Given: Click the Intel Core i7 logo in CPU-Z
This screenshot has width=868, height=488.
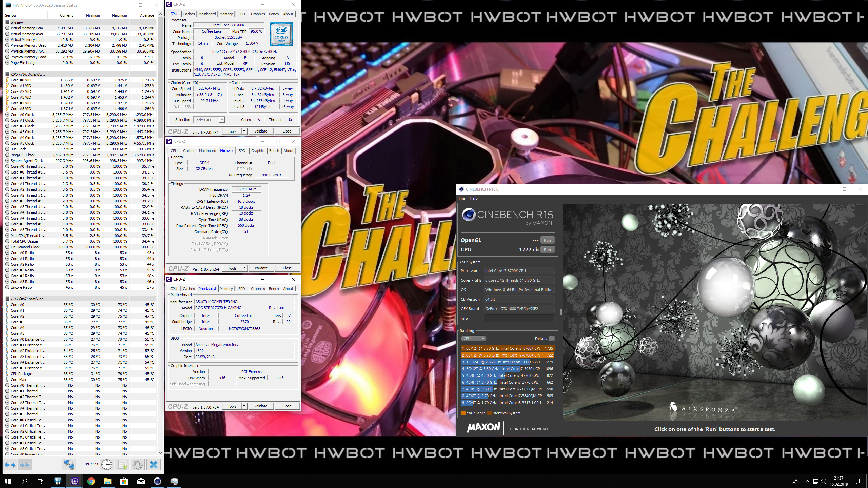Looking at the screenshot, I should click(x=281, y=34).
